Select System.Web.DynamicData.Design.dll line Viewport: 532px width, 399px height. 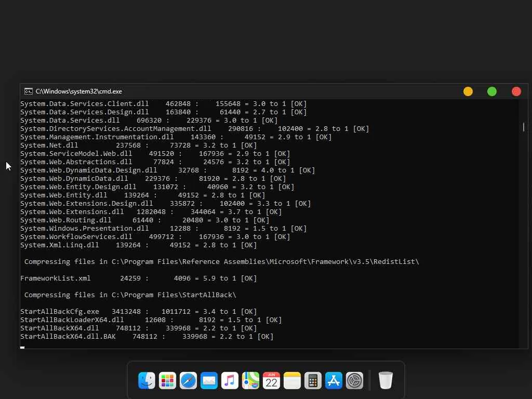168,170
